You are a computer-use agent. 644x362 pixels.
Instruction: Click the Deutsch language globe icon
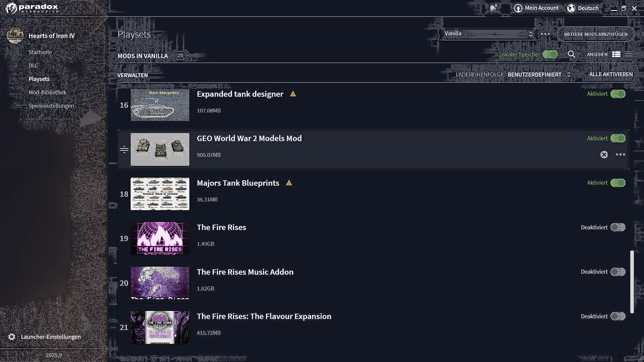[x=571, y=8]
